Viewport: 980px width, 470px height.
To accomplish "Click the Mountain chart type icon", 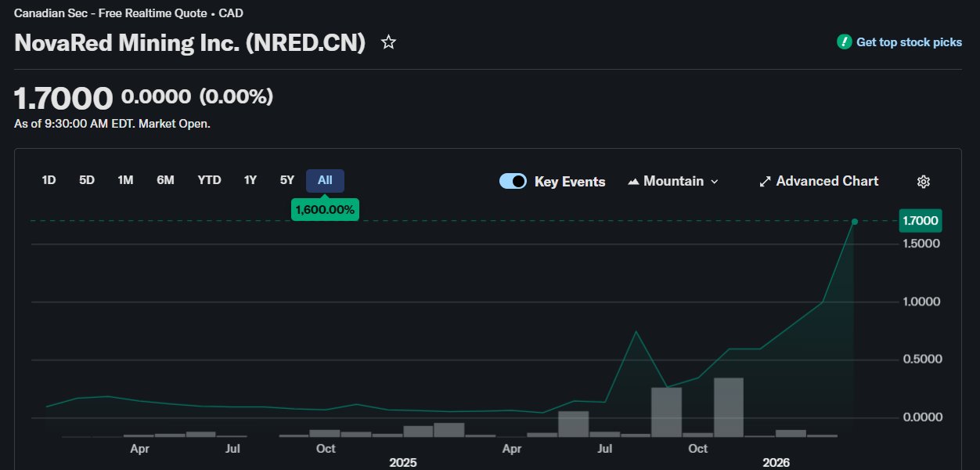I will [634, 182].
